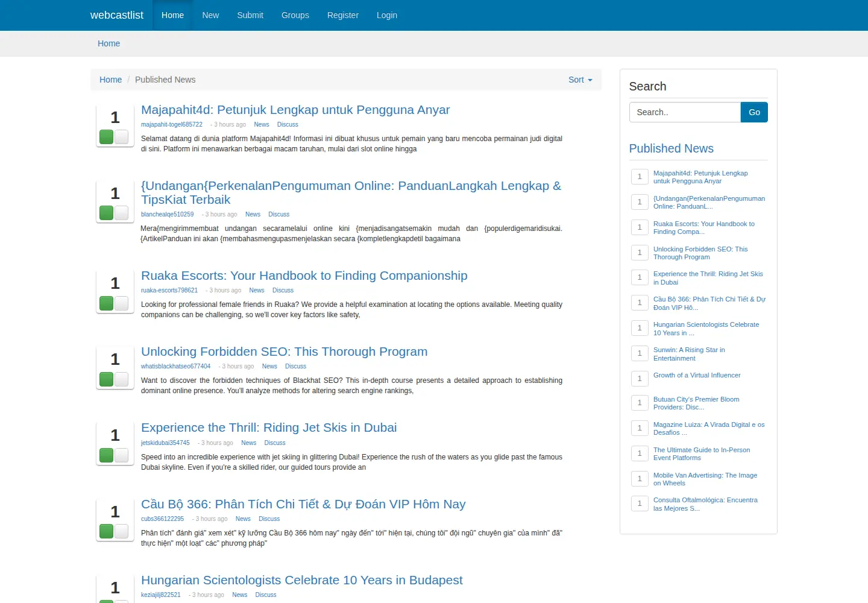The image size is (868, 603).
Task: Open sidebar link Sunwin: A Rising Star
Action: [689, 354]
